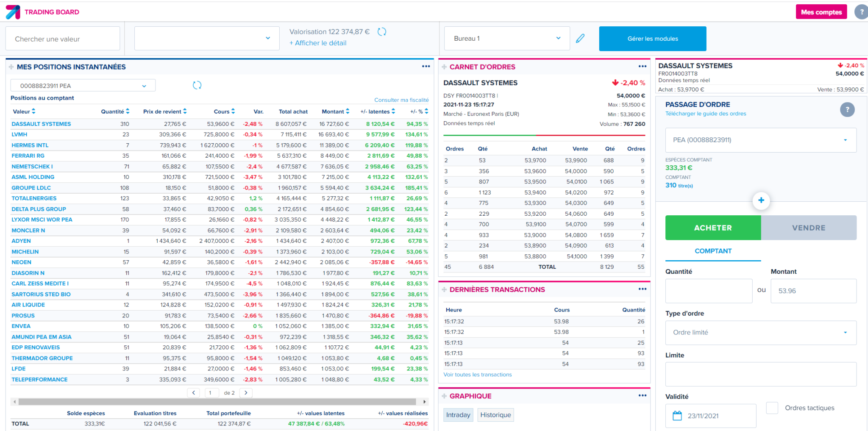Refresh the PEA positions account list

pos(197,85)
